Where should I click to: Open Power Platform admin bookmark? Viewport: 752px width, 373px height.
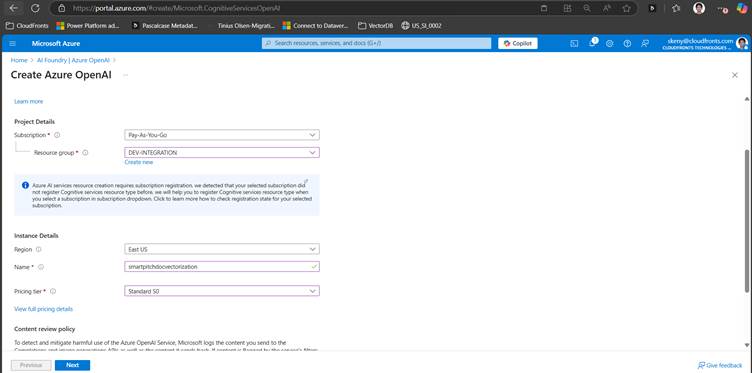[x=88, y=25]
